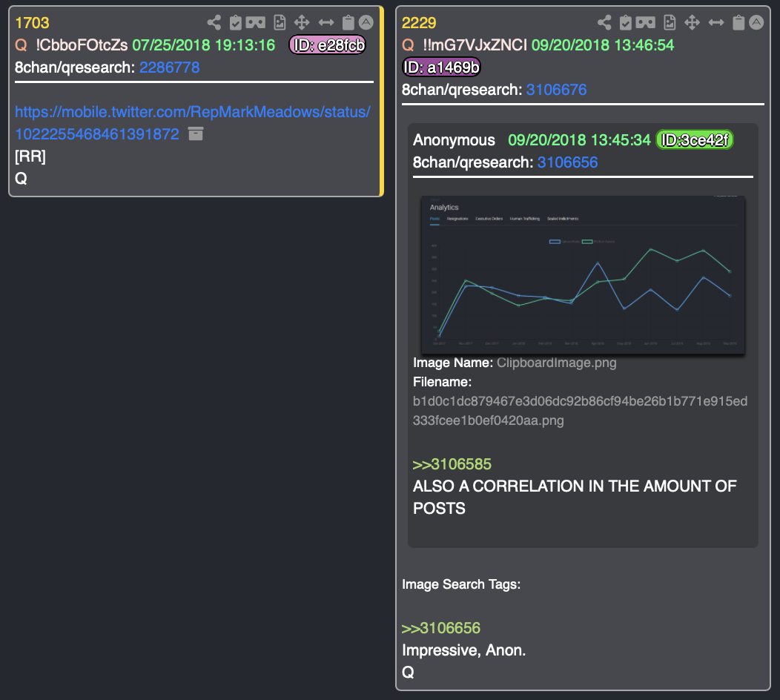Screen dimensions: 780x700
Task: Click the b1d0c1dc… png filename hash
Action: coord(580,411)
